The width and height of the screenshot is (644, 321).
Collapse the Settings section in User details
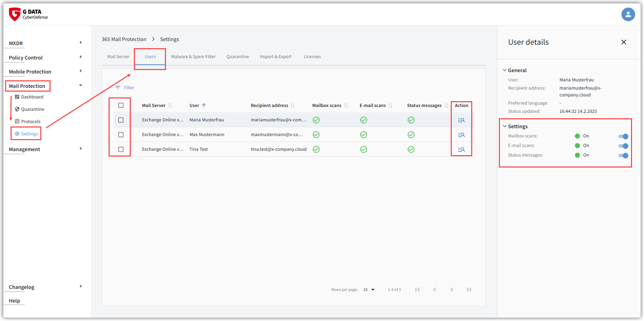(505, 126)
